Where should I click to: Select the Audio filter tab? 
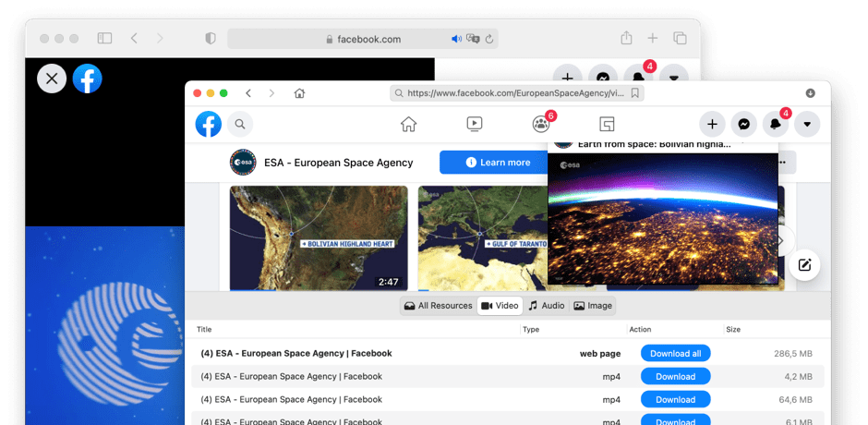pyautogui.click(x=547, y=305)
